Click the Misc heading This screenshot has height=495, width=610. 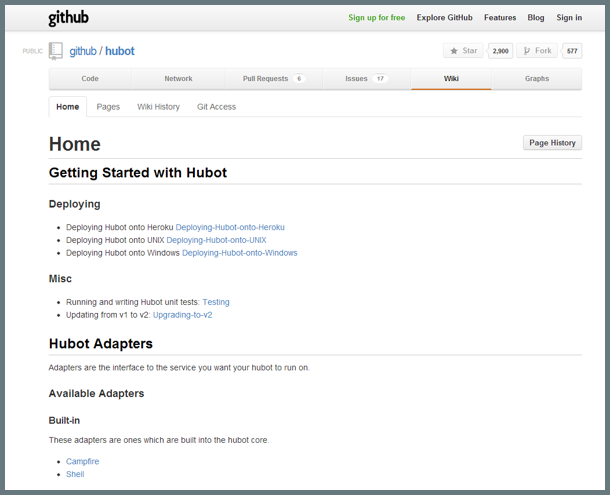(60, 279)
